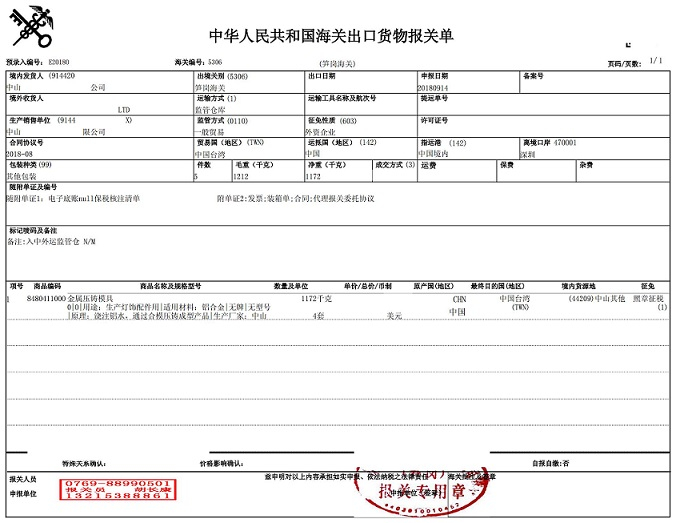This screenshot has width=676, height=523.
Task: Click the small black mark near the top-right
Action: (x=628, y=44)
